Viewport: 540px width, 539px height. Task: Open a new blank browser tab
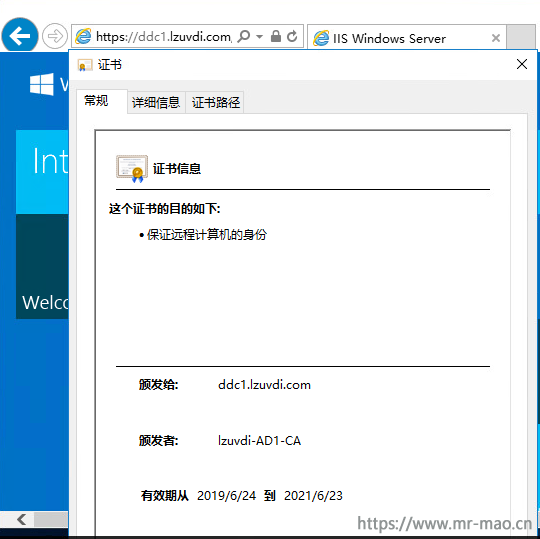(521, 37)
